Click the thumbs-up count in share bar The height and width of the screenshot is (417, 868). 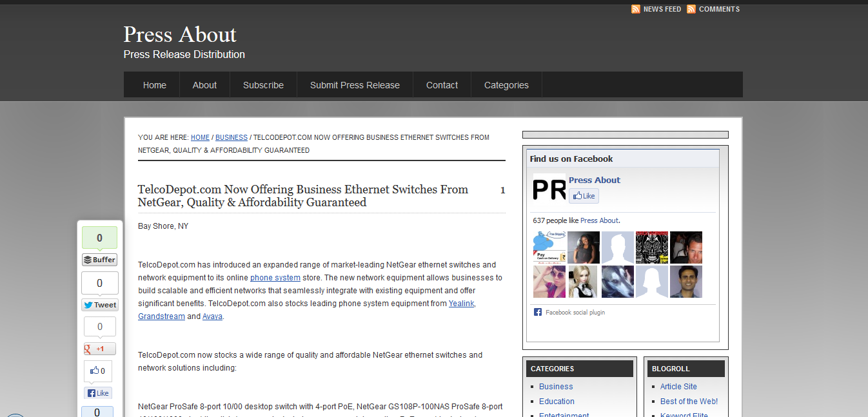coord(98,371)
